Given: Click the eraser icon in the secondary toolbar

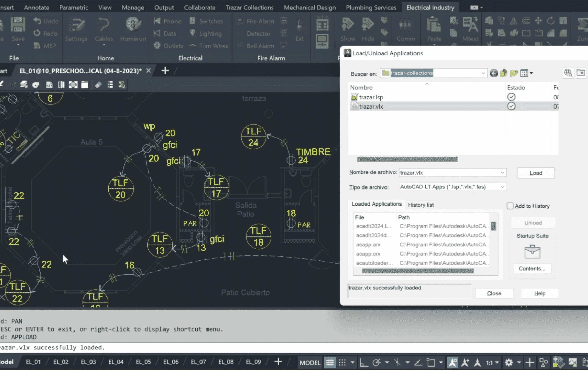Looking at the screenshot, I should 98,85.
